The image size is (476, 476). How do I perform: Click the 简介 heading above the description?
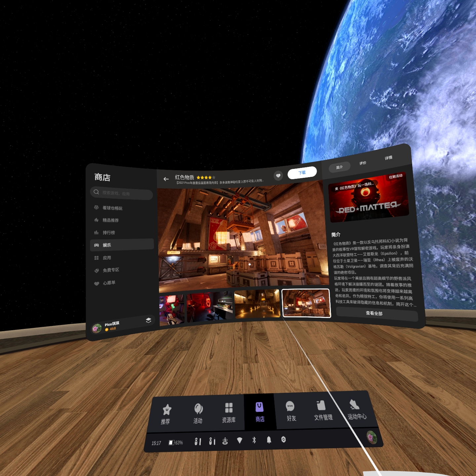(336, 235)
